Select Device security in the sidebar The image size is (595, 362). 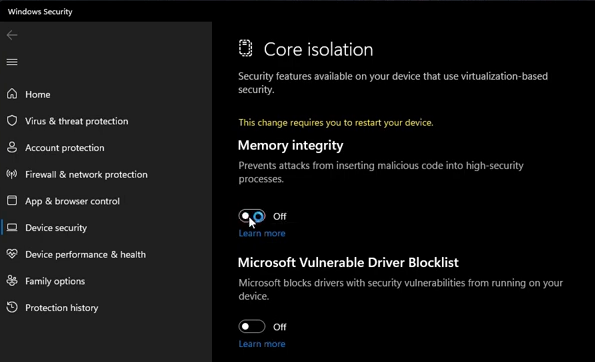pos(56,228)
